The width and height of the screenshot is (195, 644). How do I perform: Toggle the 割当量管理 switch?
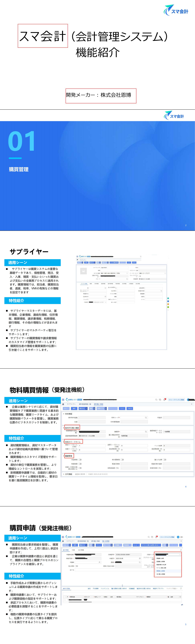tap(122, 460)
